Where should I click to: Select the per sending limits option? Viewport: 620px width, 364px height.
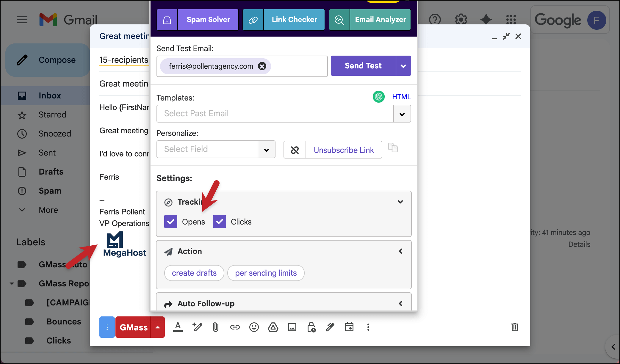point(266,273)
